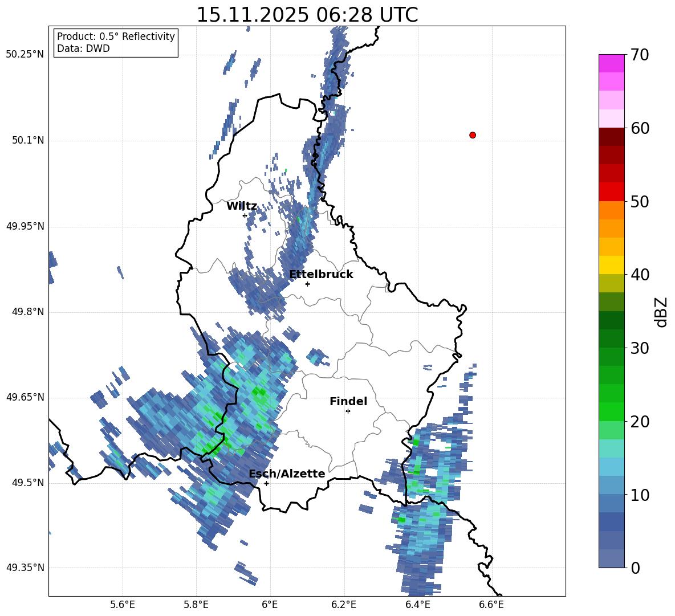675x616 pixels.
Task: Click the 20 tick on the colorbar
Action: [640, 422]
